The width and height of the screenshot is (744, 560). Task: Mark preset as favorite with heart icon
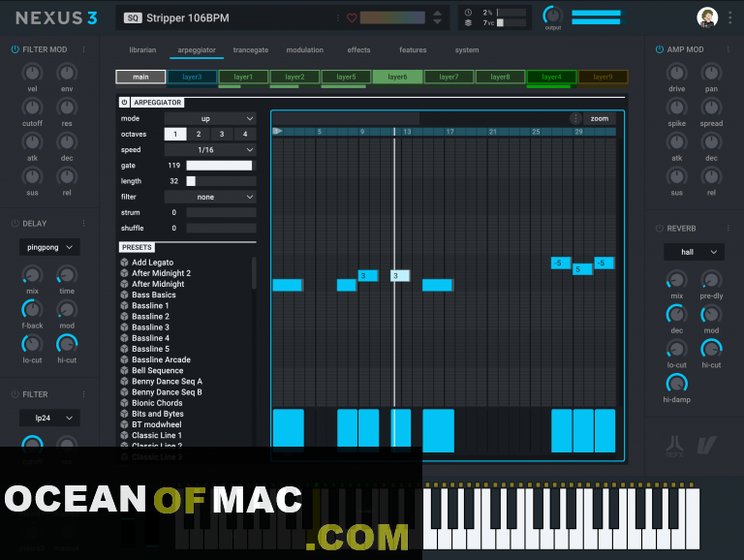click(352, 18)
